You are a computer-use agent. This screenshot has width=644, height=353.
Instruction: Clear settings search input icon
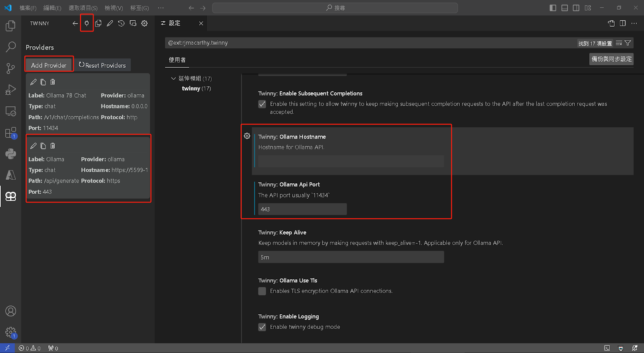click(x=619, y=43)
